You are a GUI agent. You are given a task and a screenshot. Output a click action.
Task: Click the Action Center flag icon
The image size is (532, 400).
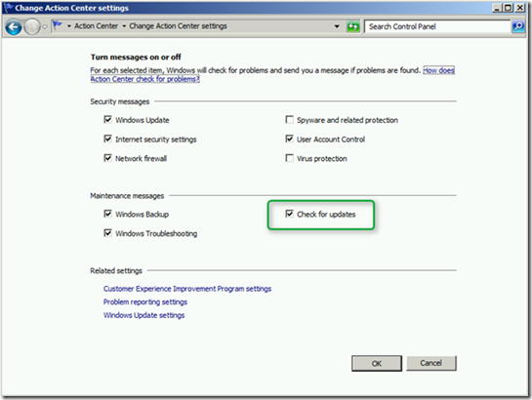(x=58, y=25)
